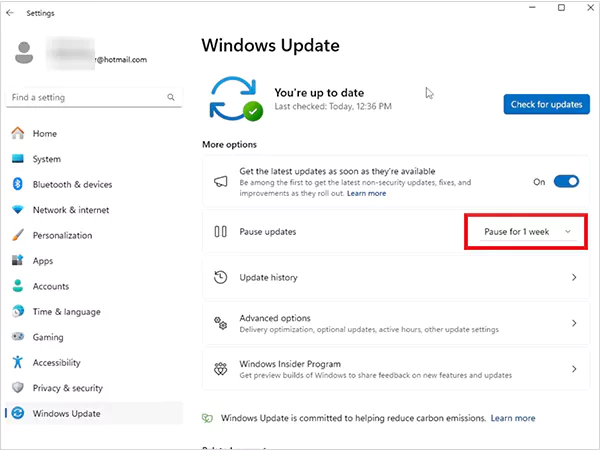Screen dimensions: 600x450
Task: Open Advanced options row label
Action: tap(275, 318)
